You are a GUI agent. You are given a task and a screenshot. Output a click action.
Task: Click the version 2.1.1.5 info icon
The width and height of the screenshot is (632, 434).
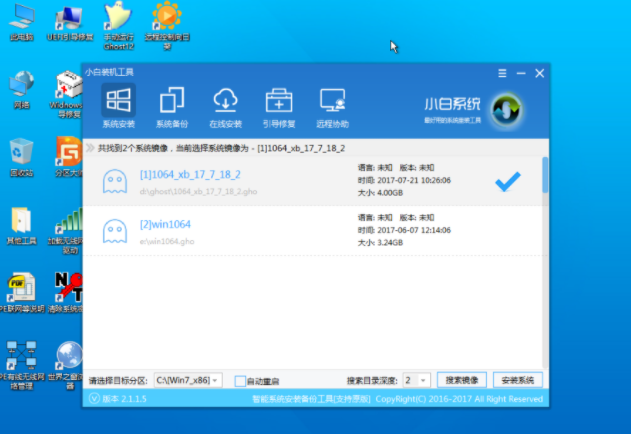[x=93, y=399]
